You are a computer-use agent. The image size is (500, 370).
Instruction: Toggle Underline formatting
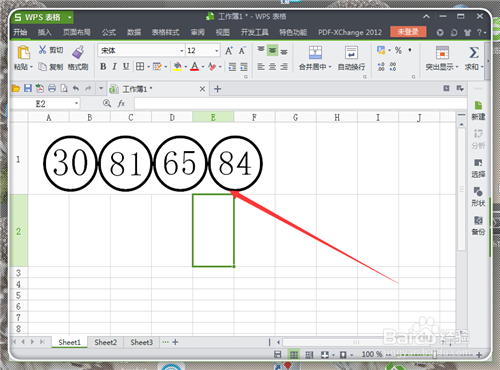[x=126, y=67]
